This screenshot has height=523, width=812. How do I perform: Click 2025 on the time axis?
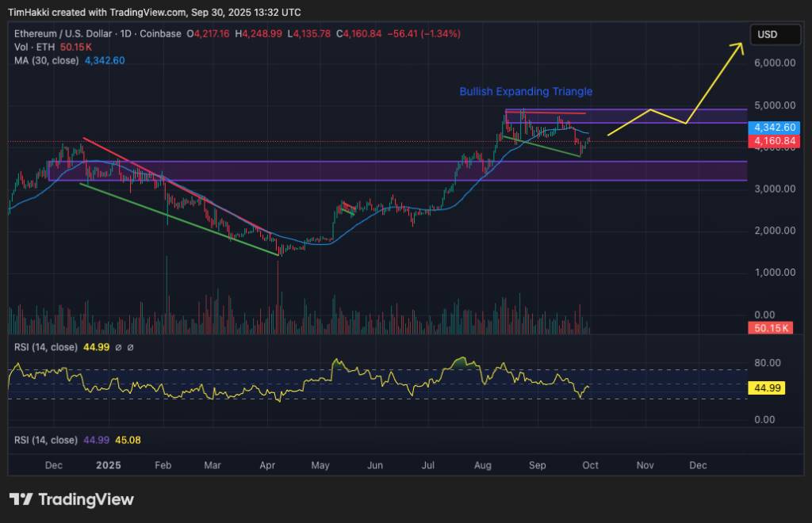pyautogui.click(x=108, y=465)
